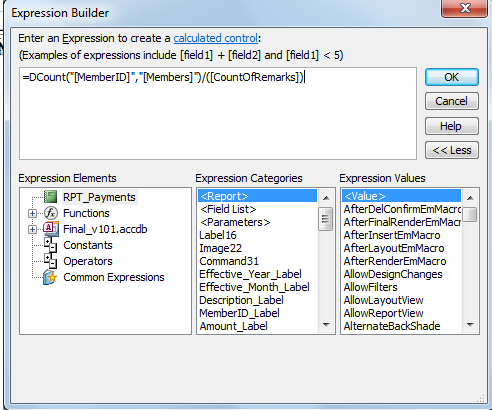The width and height of the screenshot is (492, 410).
Task: Open the calculated control help link
Action: (x=216, y=38)
